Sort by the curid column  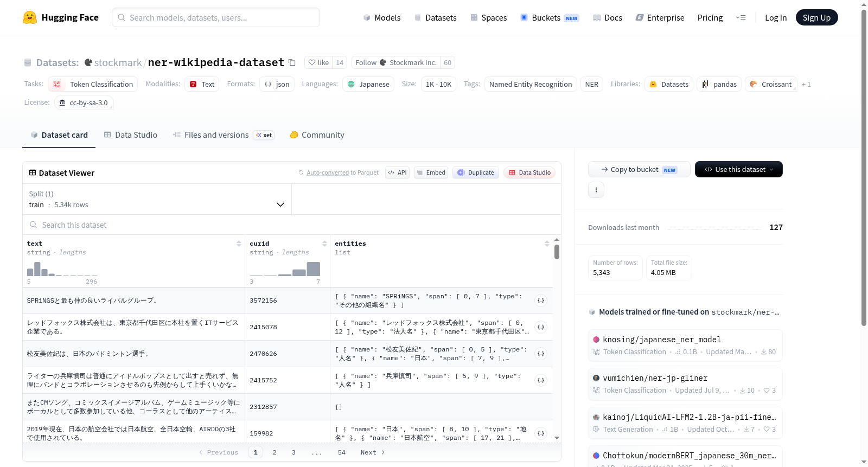(324, 244)
